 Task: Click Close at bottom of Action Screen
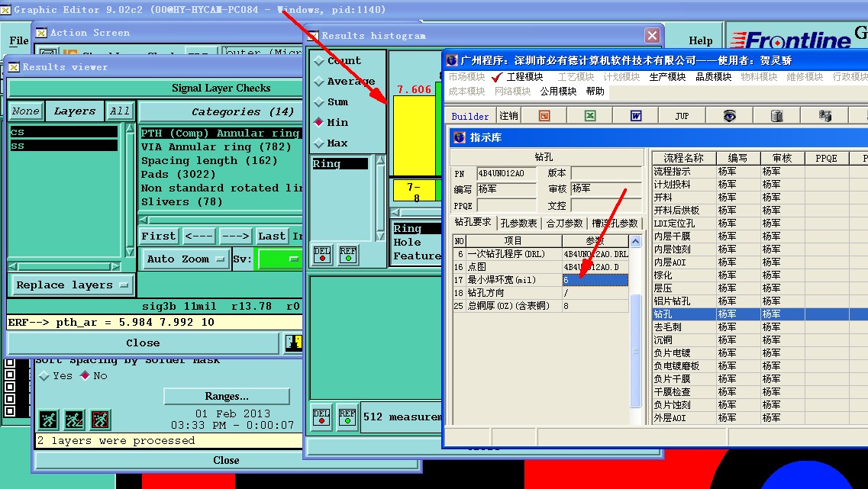[x=226, y=460]
